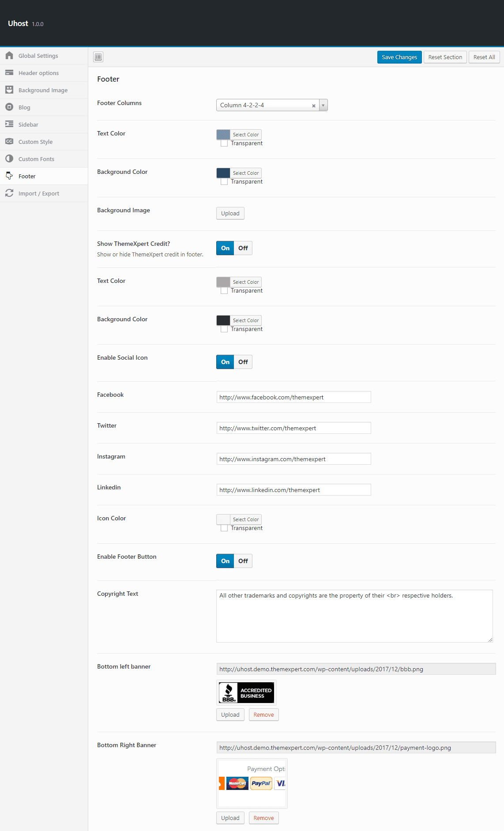The image size is (504, 831).
Task: Click into the Facebook URL field
Action: pos(293,397)
